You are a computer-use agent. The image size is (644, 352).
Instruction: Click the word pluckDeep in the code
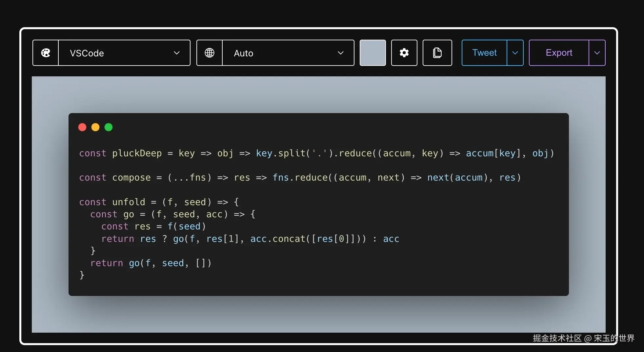click(137, 153)
